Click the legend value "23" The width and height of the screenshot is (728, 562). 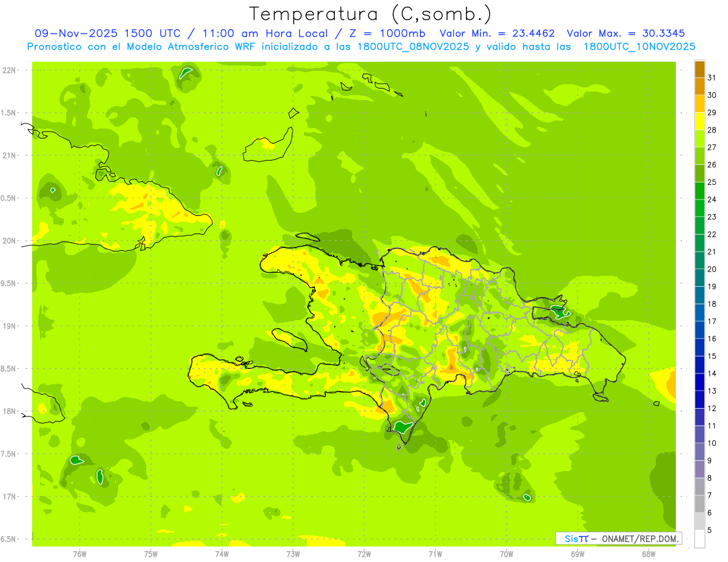coord(712,216)
